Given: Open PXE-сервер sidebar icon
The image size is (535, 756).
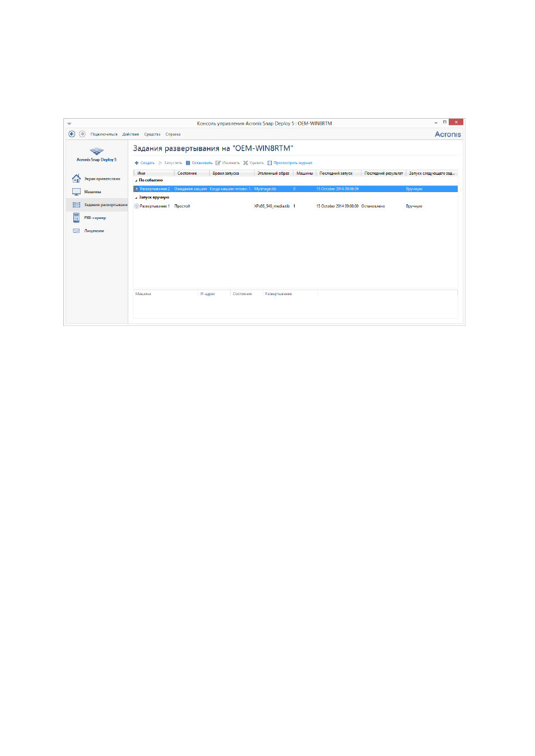Looking at the screenshot, I should 76,218.
